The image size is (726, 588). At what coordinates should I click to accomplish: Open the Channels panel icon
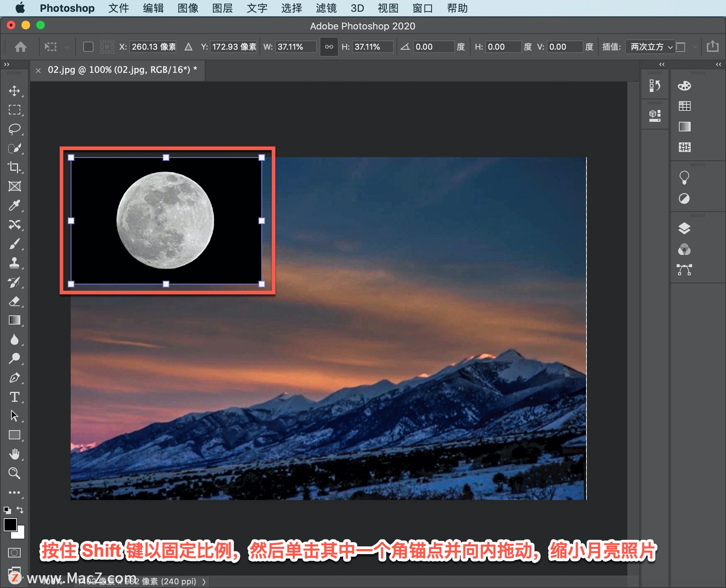point(684,249)
